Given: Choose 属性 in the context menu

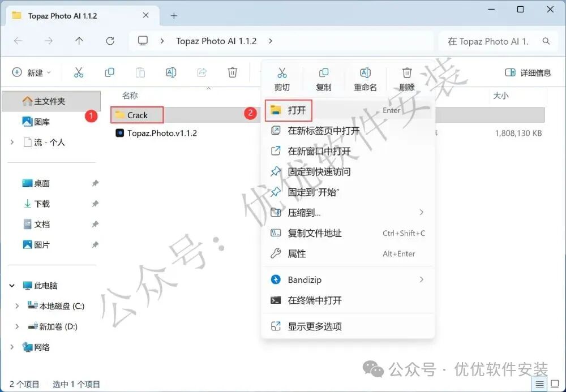Looking at the screenshot, I should [348, 254].
